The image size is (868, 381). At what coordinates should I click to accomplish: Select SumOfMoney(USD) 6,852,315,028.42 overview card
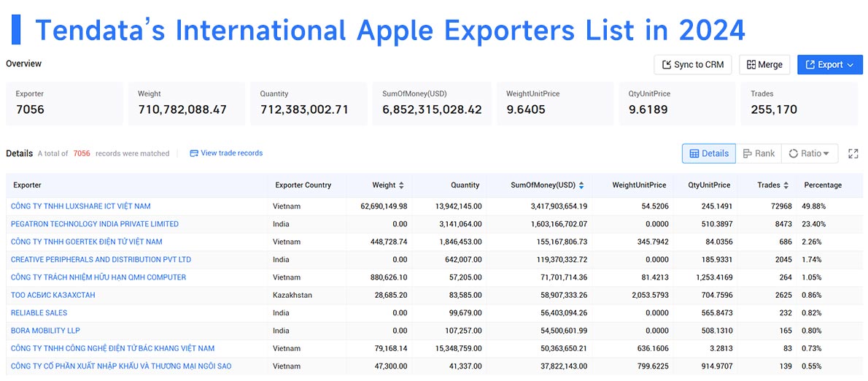click(x=432, y=104)
